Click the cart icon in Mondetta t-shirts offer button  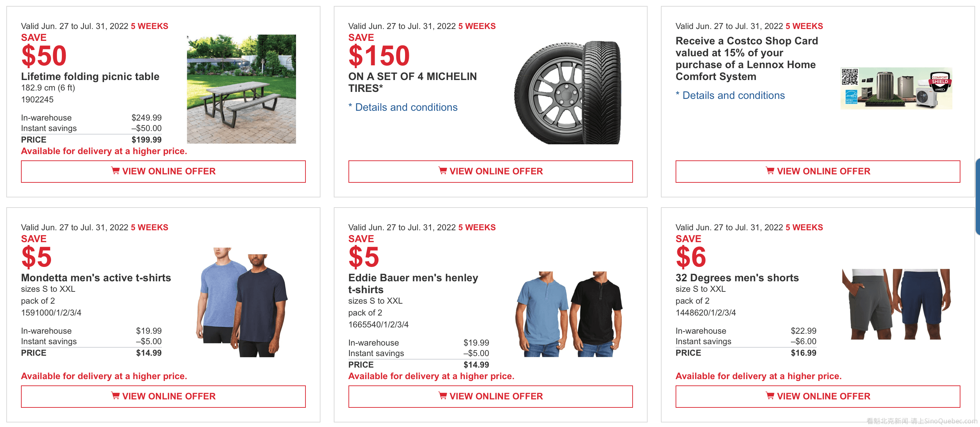115,396
